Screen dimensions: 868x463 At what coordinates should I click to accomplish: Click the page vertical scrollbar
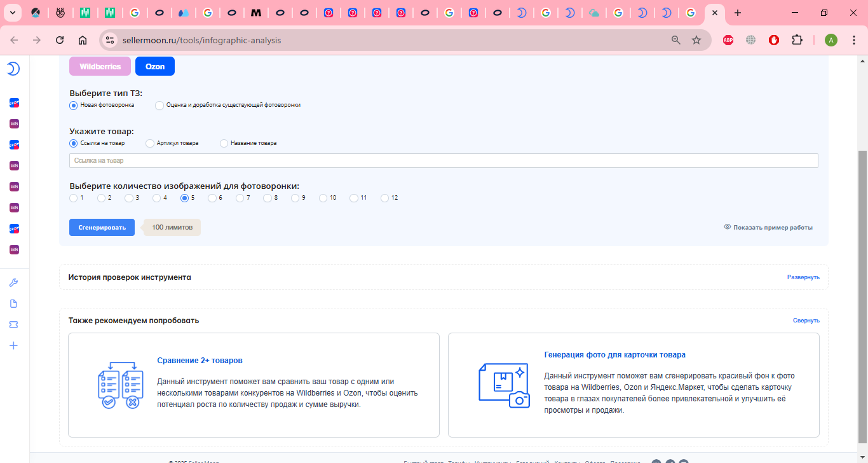click(862, 296)
